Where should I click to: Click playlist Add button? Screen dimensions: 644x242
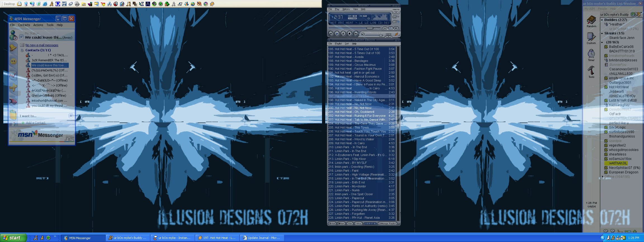click(332, 224)
